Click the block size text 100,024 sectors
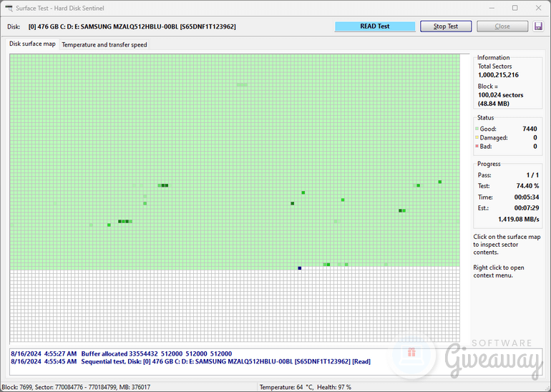This screenshot has height=392, width=551. click(500, 95)
